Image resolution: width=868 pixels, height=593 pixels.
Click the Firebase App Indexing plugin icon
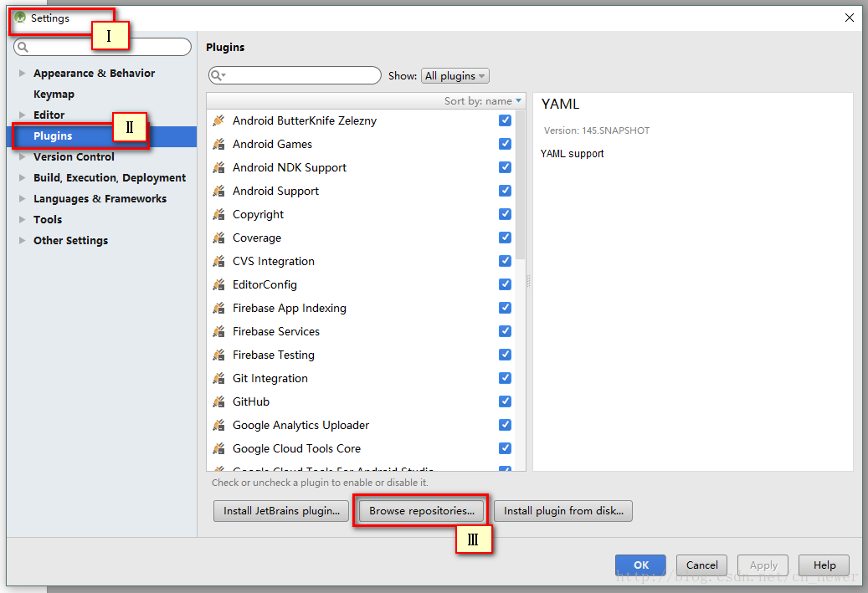click(x=218, y=308)
